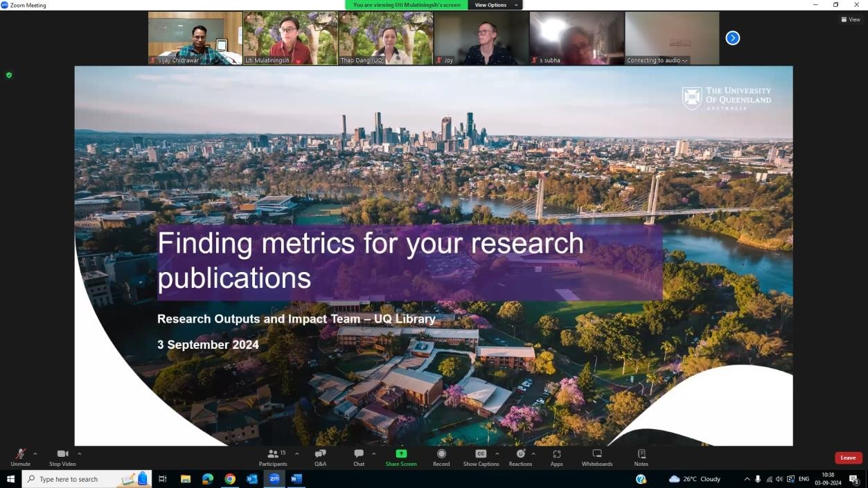Screen dimensions: 868x488
Task: Open video options next to Stop Video
Action: (80, 454)
